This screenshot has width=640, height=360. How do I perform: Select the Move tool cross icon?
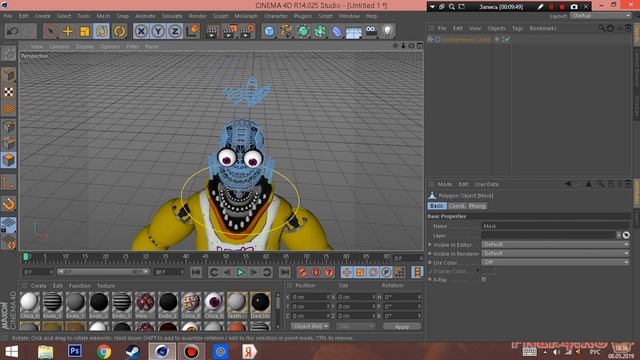pyautogui.click(x=68, y=31)
